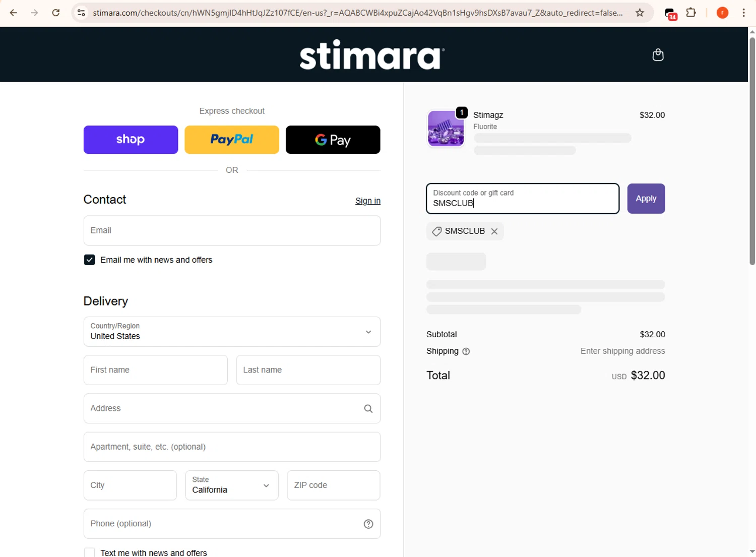The width and height of the screenshot is (756, 557).
Task: Remove the SMSCLUB discount tag
Action: (494, 231)
